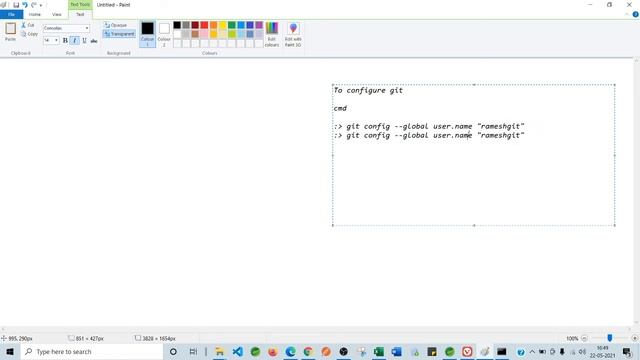Save the drawing via quick access toolbar

point(16,5)
